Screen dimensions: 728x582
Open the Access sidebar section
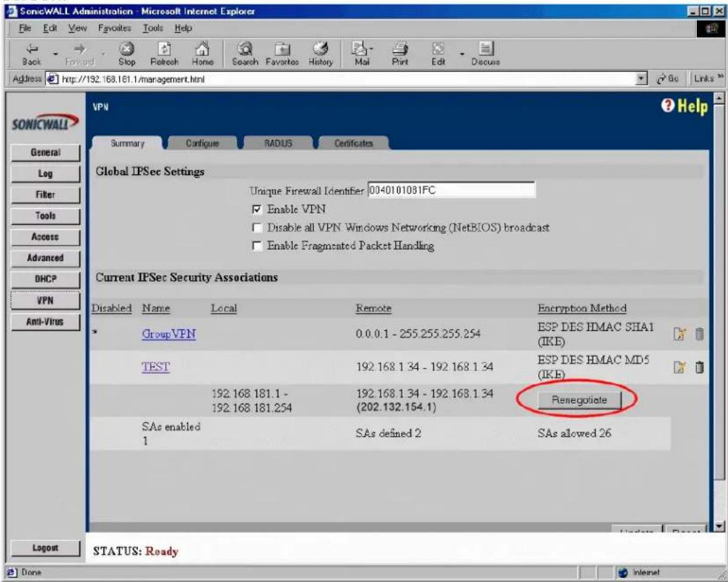pos(45,237)
